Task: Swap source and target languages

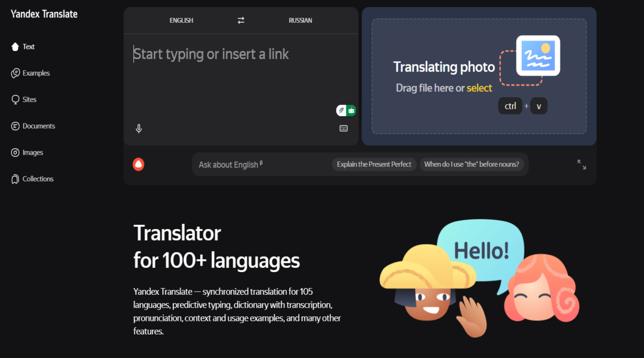Action: tap(241, 20)
